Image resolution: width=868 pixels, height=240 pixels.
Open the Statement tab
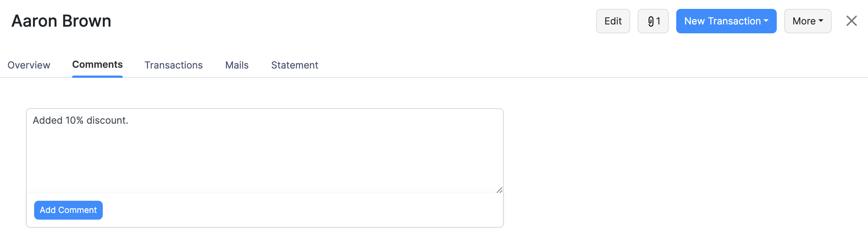[x=295, y=65]
